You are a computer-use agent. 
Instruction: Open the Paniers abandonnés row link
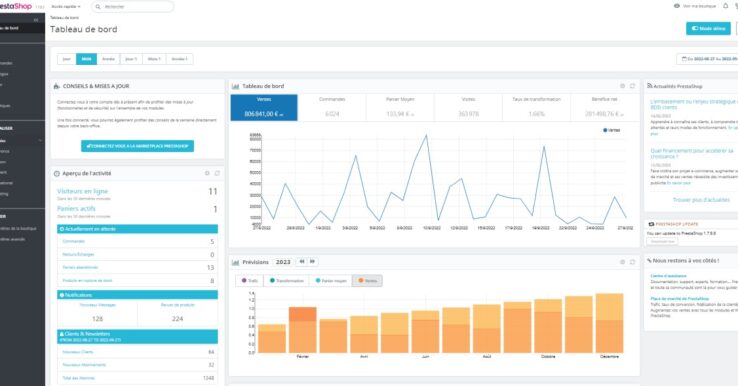pos(80,267)
